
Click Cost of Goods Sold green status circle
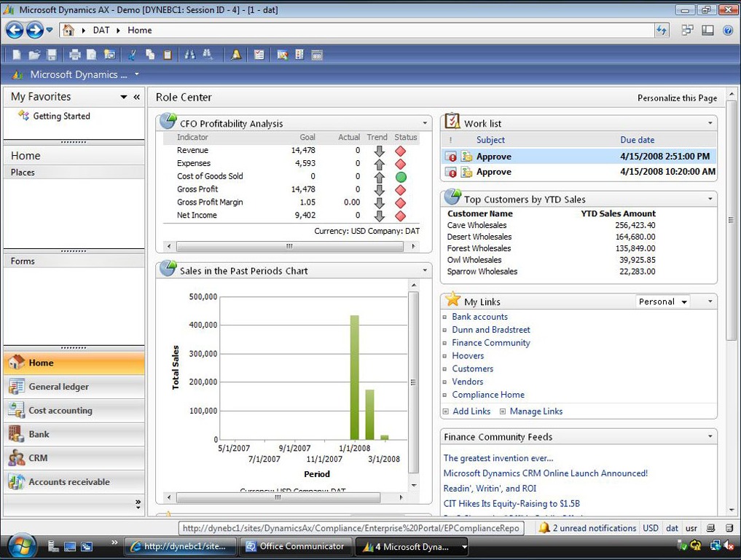(x=400, y=177)
